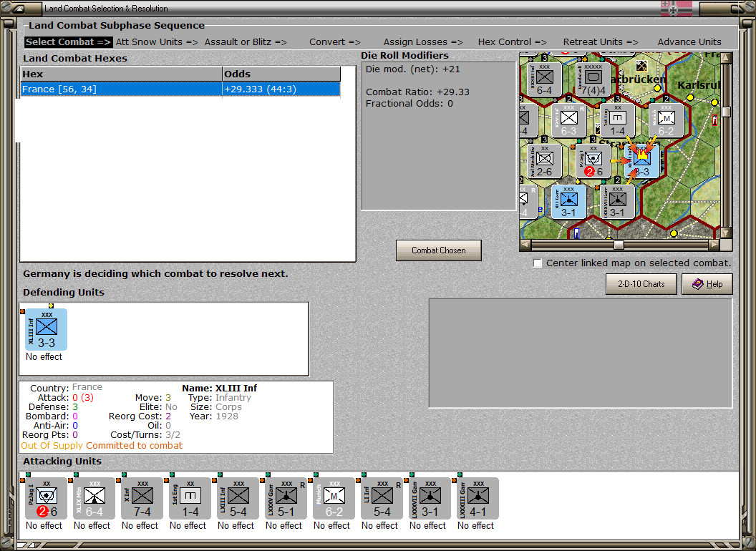The width and height of the screenshot is (756, 551).
Task: Click the Fractional Odds: 0 text
Action: 409,104
